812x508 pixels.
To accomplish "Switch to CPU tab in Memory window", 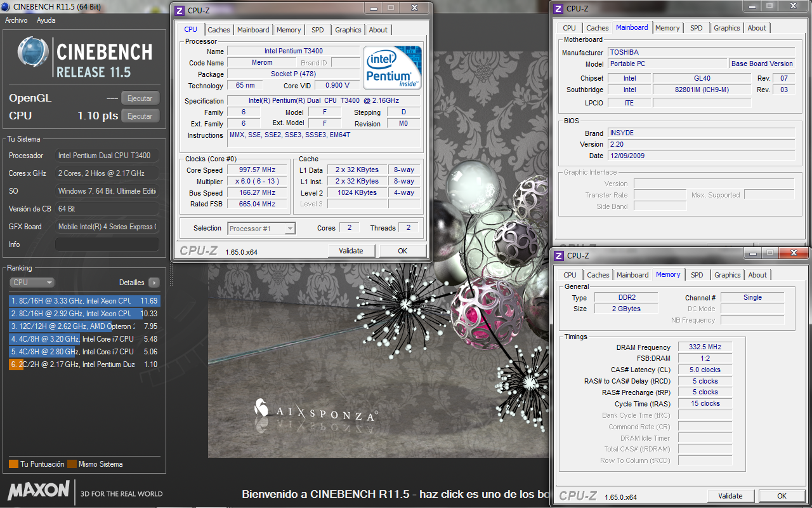I will (x=570, y=275).
